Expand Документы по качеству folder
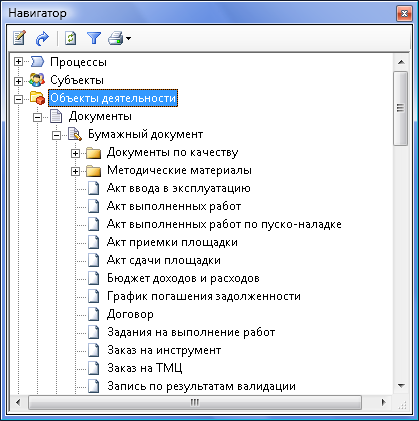 pyautogui.click(x=76, y=153)
